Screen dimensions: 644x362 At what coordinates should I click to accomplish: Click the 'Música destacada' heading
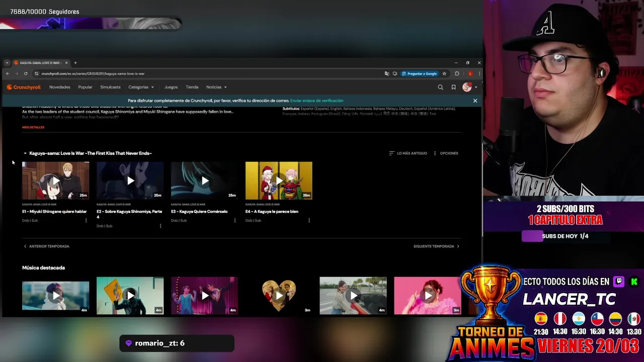(43, 268)
